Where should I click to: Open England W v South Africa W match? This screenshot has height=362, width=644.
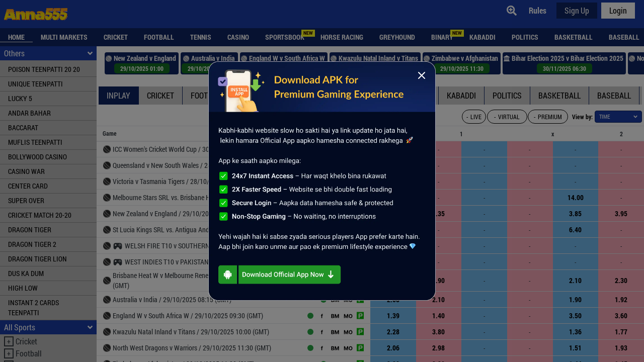coord(188,316)
